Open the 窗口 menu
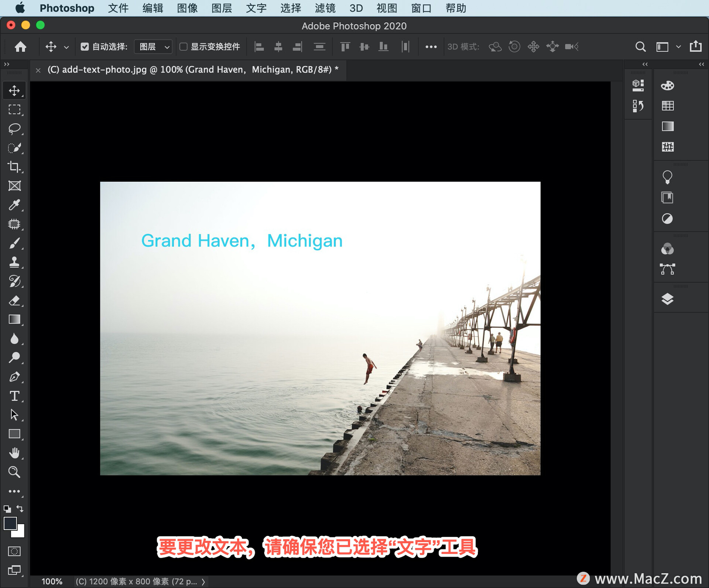Viewport: 709px width, 588px height. click(421, 8)
